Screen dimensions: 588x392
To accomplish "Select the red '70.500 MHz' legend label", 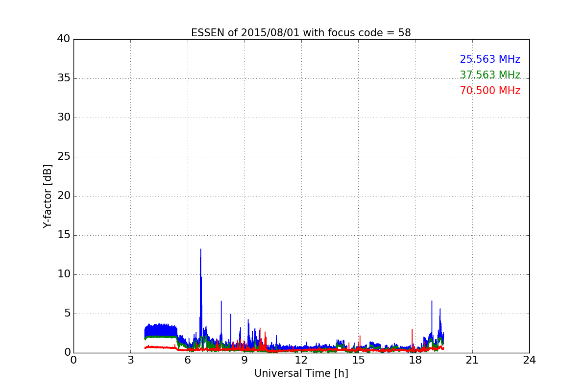I will [490, 91].
